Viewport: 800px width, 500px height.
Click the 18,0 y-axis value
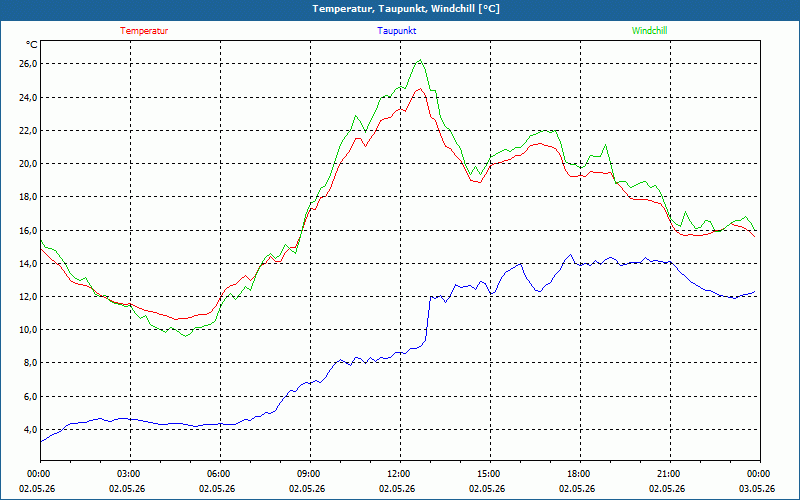(x=28, y=197)
